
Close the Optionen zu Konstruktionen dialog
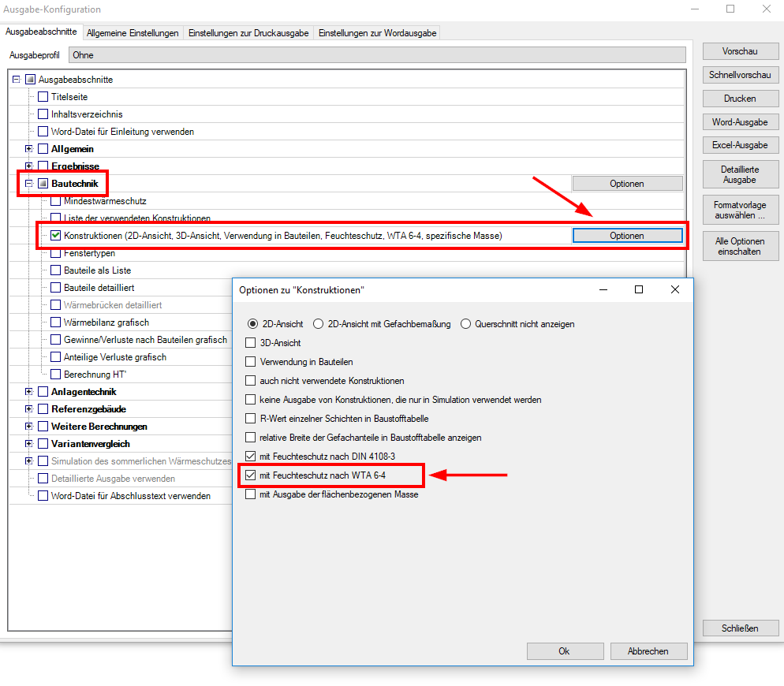[674, 290]
